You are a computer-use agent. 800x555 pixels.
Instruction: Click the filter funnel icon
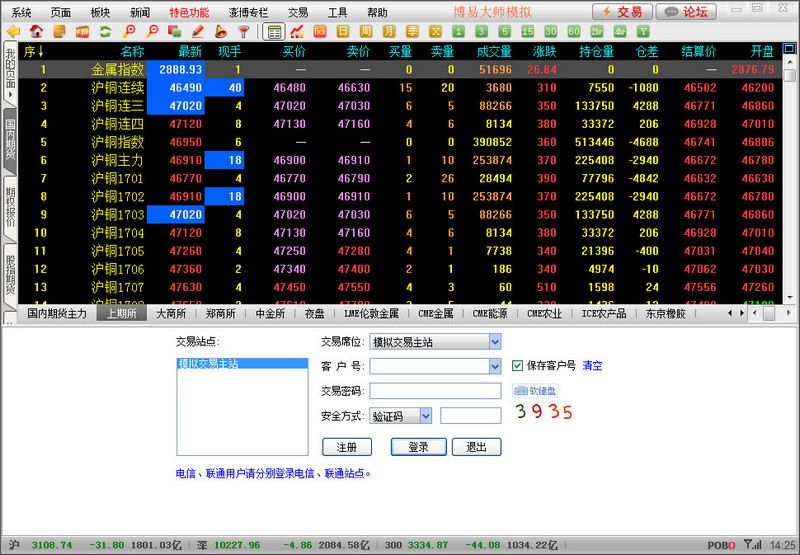click(243, 32)
